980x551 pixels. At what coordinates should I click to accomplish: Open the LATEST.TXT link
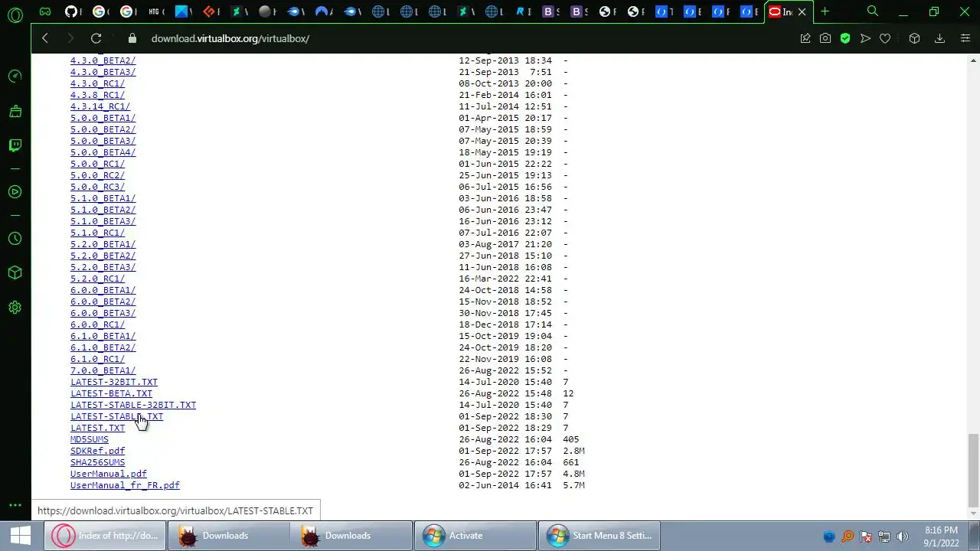pyautogui.click(x=97, y=428)
